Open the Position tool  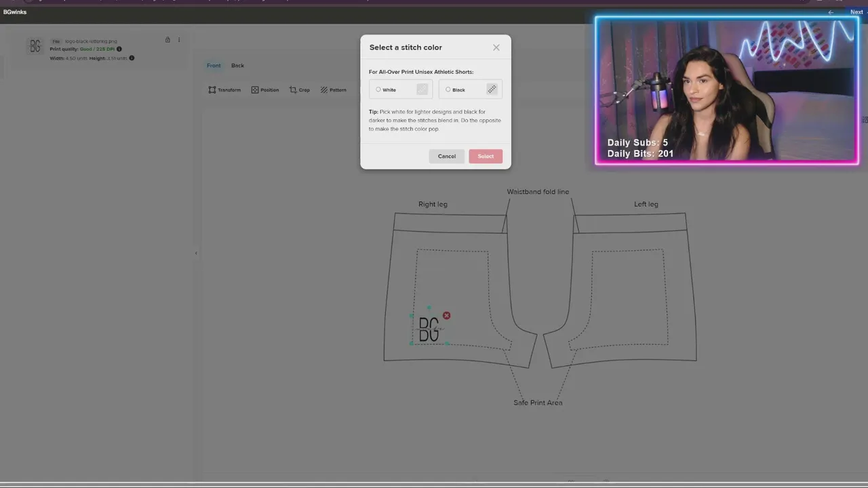[x=265, y=89]
